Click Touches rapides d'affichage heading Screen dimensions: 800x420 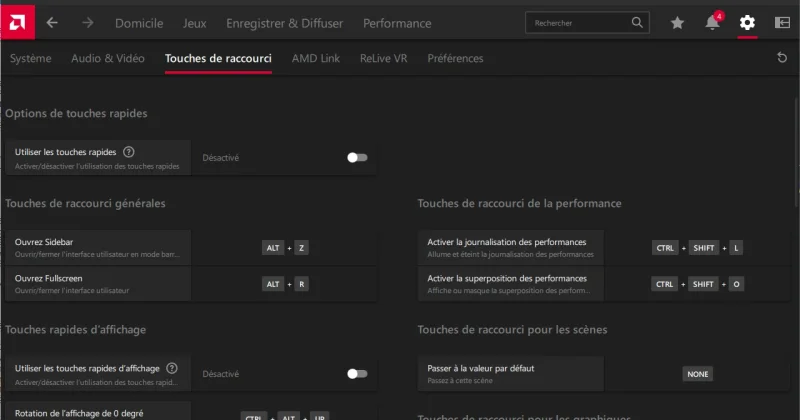coord(76,330)
